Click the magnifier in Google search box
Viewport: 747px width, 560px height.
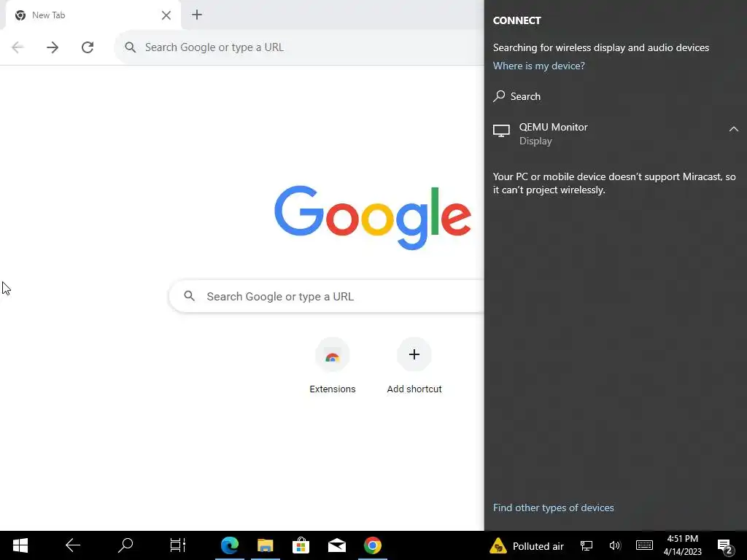189,296
